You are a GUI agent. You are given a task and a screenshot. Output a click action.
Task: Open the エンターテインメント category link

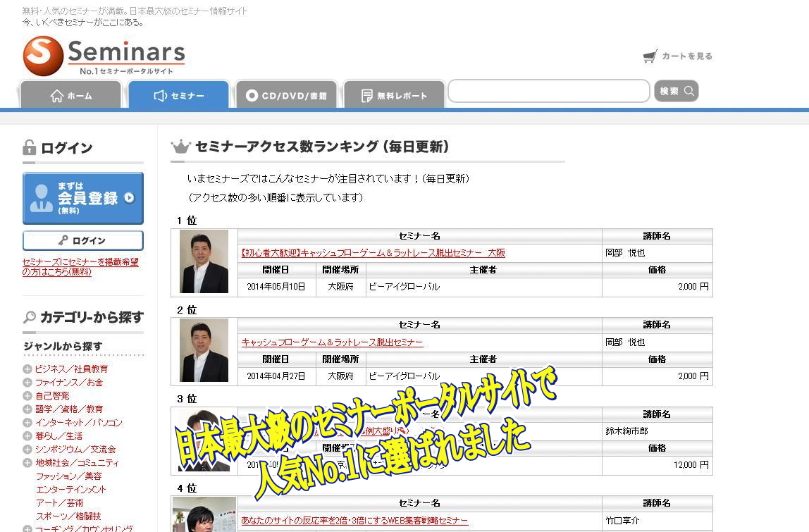[70, 490]
